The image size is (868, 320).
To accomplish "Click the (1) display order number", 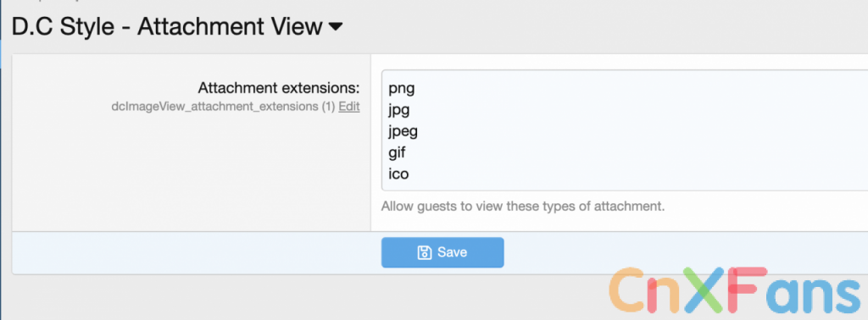I will coord(329,107).
